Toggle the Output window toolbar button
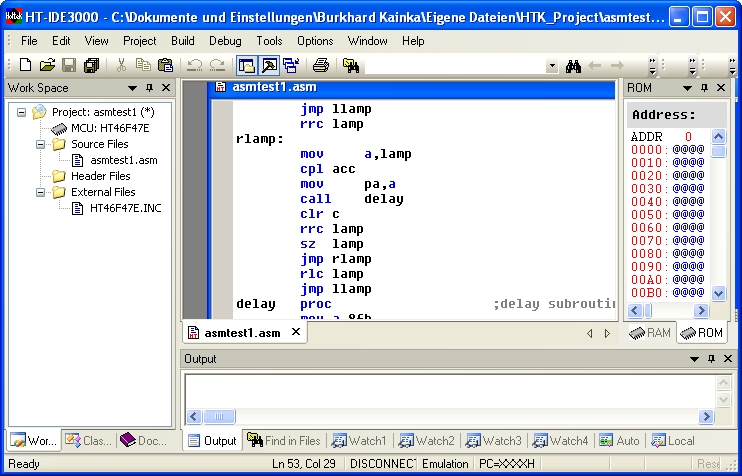Screen dimensions: 742x476 269,66
